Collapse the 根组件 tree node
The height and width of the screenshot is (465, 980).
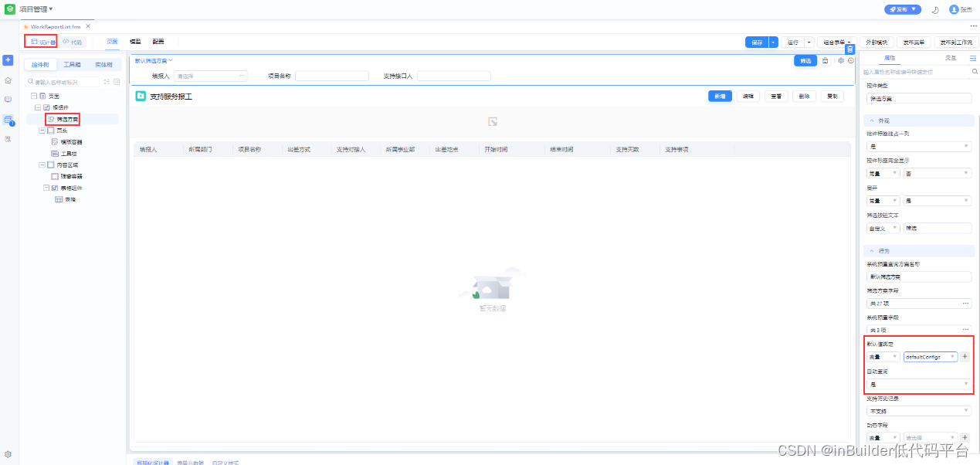(38, 107)
